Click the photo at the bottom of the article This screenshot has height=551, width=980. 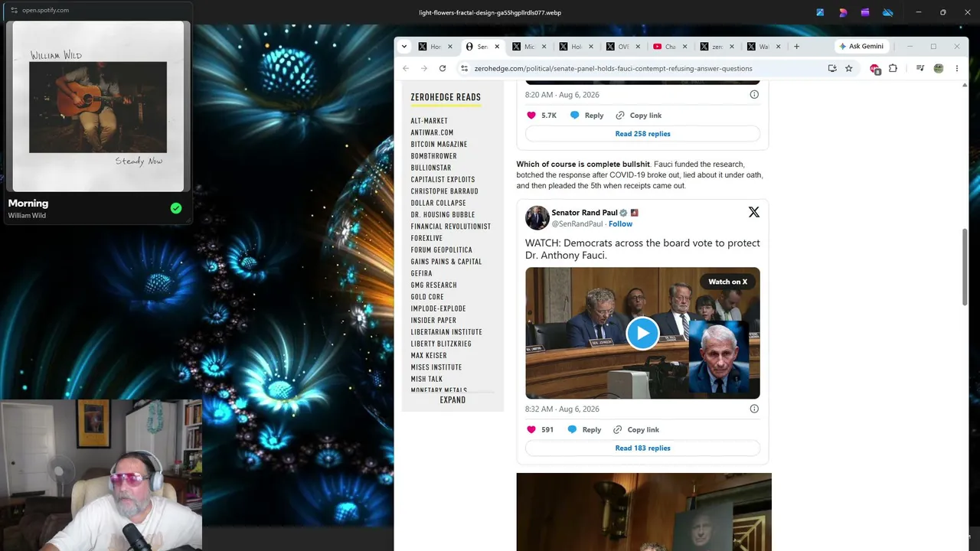[x=644, y=512]
